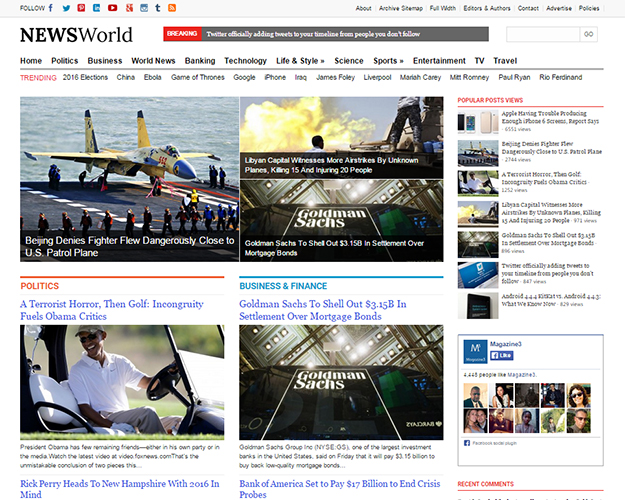
Task: Click the iPhone 6 popular post thumbnail
Action: coord(478,122)
